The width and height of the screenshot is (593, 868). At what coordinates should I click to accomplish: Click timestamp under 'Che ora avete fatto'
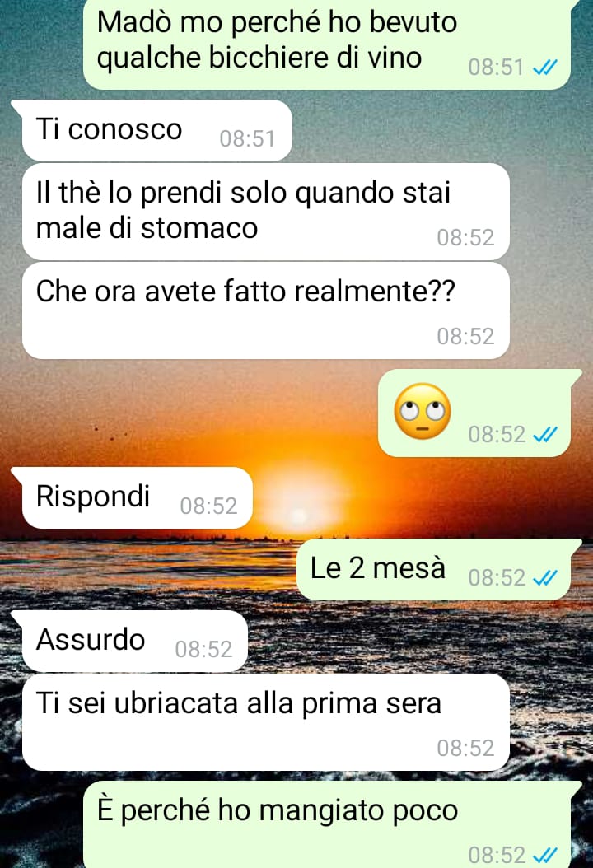click(x=465, y=337)
